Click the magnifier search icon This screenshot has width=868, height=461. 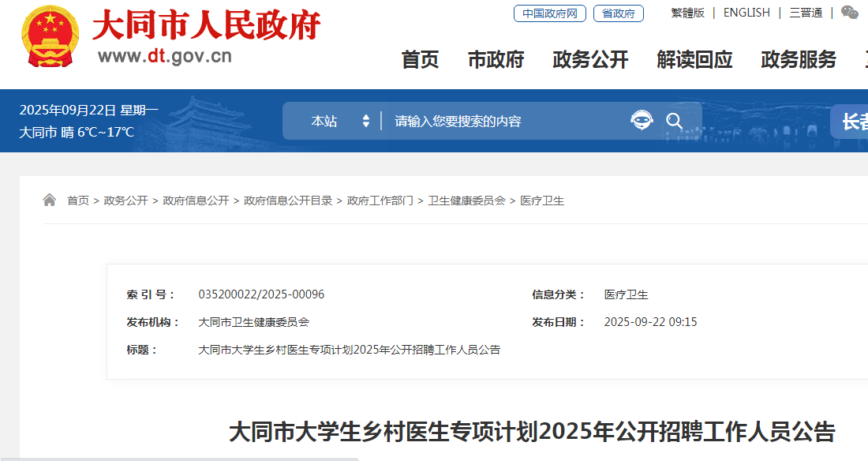(x=674, y=121)
